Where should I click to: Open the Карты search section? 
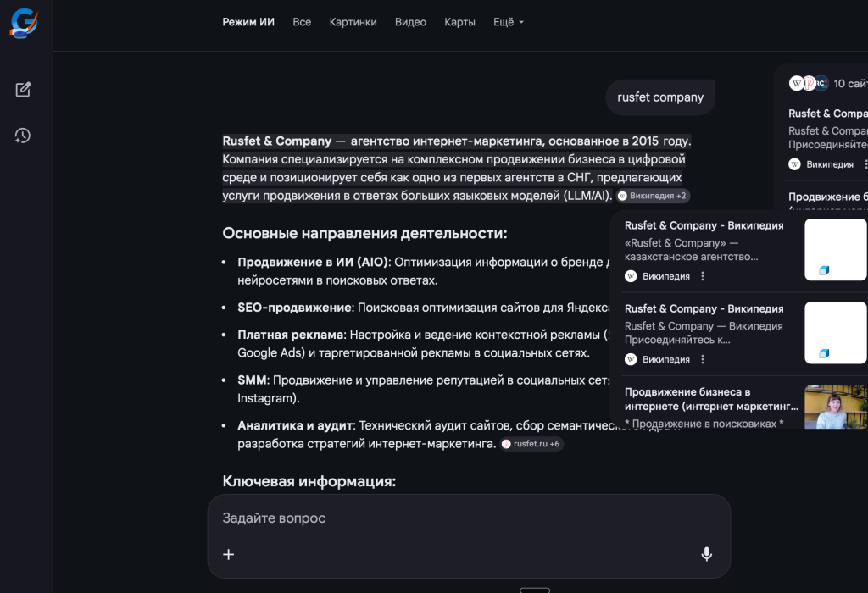pyautogui.click(x=459, y=22)
